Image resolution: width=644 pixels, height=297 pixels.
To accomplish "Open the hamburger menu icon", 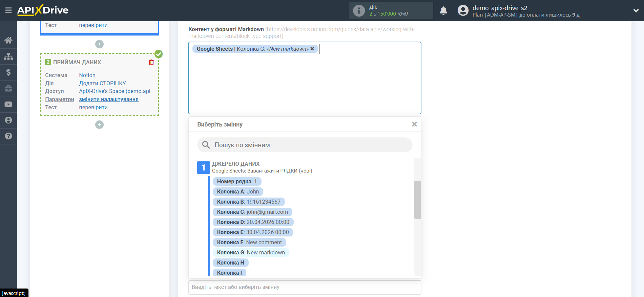I will click(x=8, y=10).
